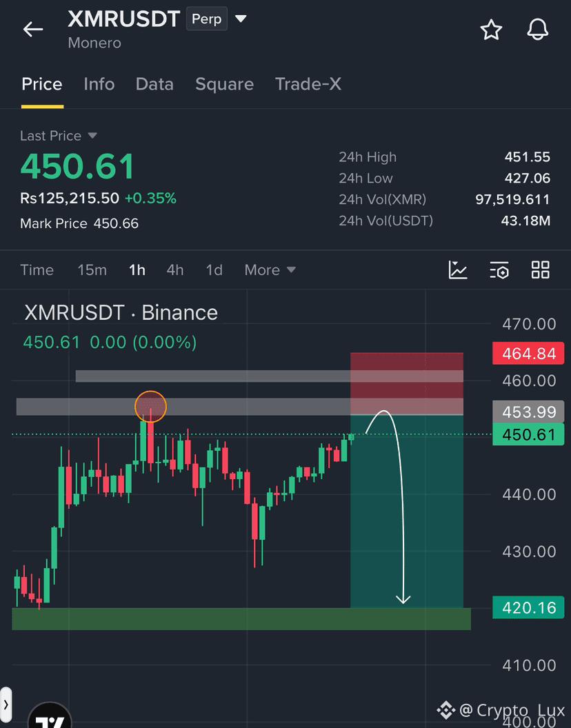Open chart settings icon beside indicators
571x728 pixels.
tap(499, 270)
